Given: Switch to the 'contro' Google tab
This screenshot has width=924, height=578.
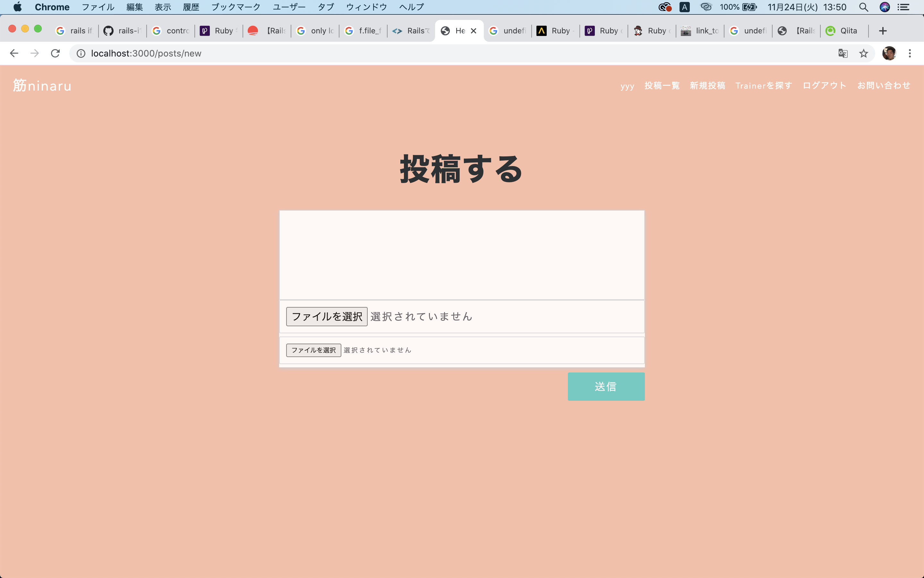Looking at the screenshot, I should click(x=171, y=31).
